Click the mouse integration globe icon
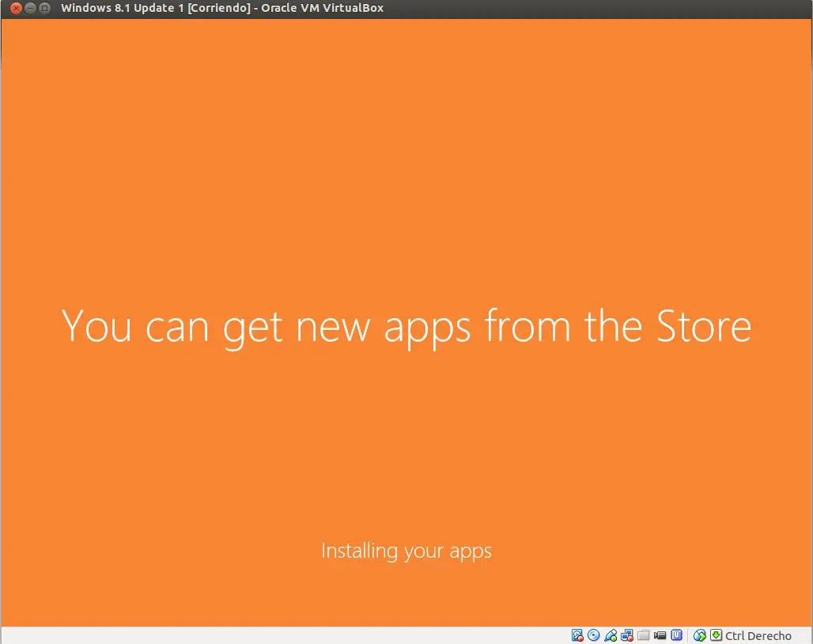The image size is (813, 644). click(699, 635)
